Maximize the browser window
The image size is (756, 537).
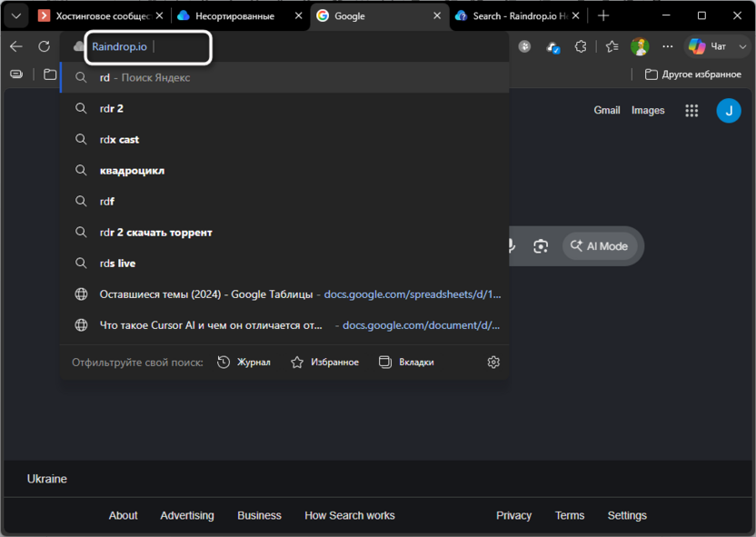[701, 15]
